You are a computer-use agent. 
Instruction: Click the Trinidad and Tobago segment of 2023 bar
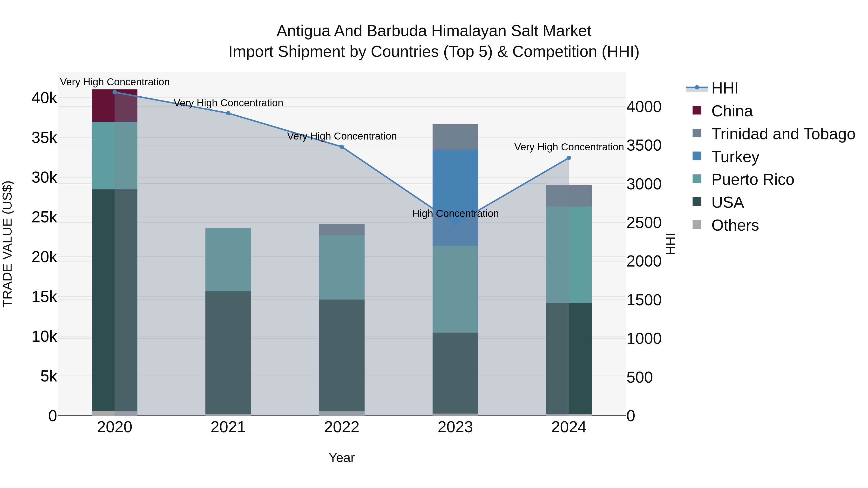[455, 137]
